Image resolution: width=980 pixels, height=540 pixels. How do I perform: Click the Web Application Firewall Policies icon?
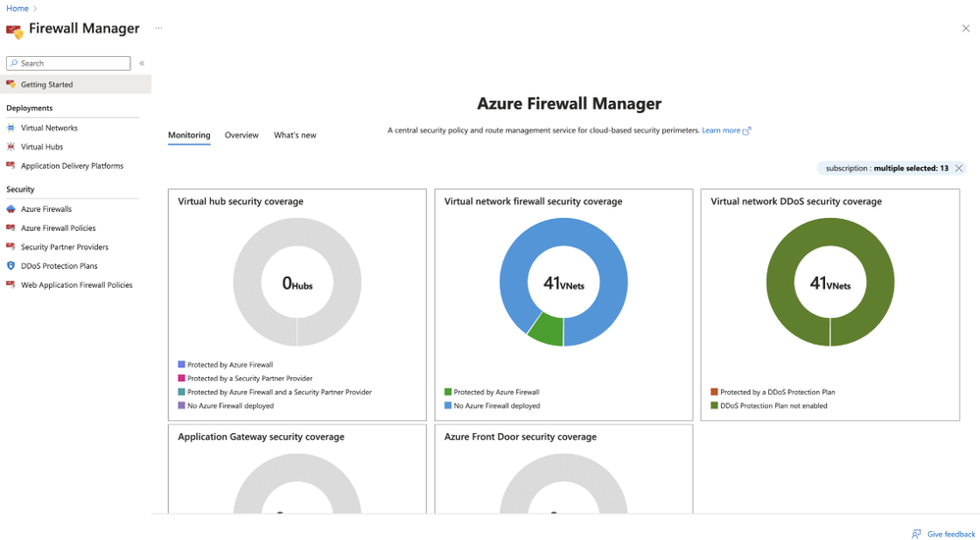coord(11,284)
